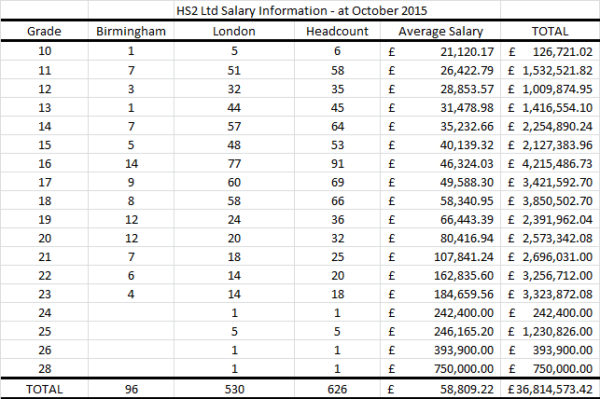The width and height of the screenshot is (600, 399).
Task: Select London total cell '530'
Action: pos(234,389)
